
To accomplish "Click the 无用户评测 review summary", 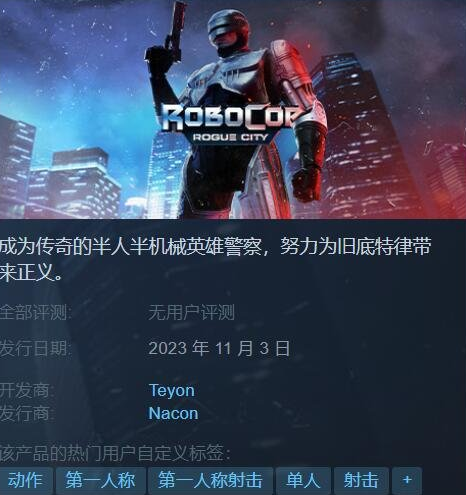I will pos(192,313).
